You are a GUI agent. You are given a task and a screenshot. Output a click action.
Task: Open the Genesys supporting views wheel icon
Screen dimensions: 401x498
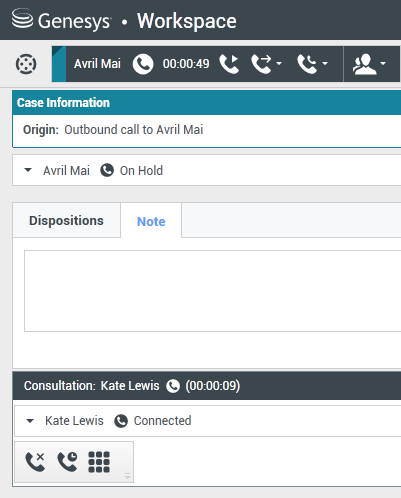[x=26, y=64]
